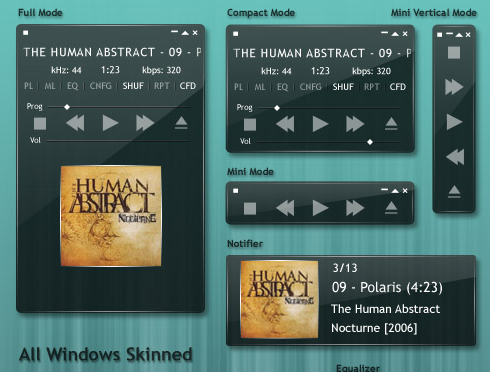Click the eject icon in Mini Mode
This screenshot has height=372, width=490.
click(391, 208)
